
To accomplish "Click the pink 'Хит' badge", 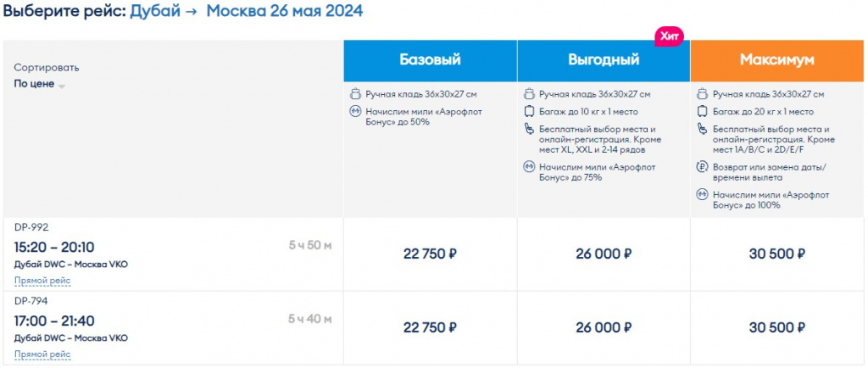I will tap(669, 36).
